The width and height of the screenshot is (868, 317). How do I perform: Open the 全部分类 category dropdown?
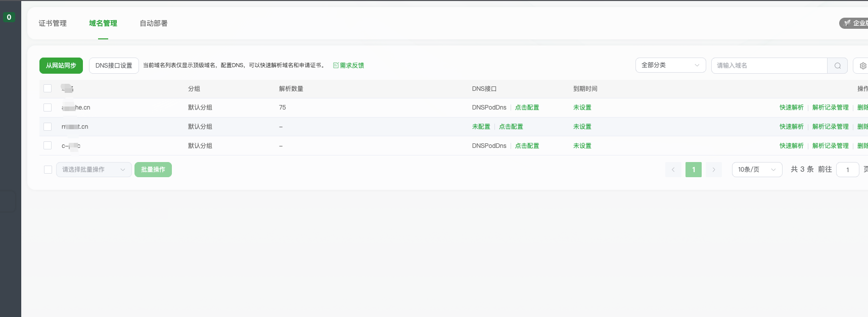(x=670, y=65)
